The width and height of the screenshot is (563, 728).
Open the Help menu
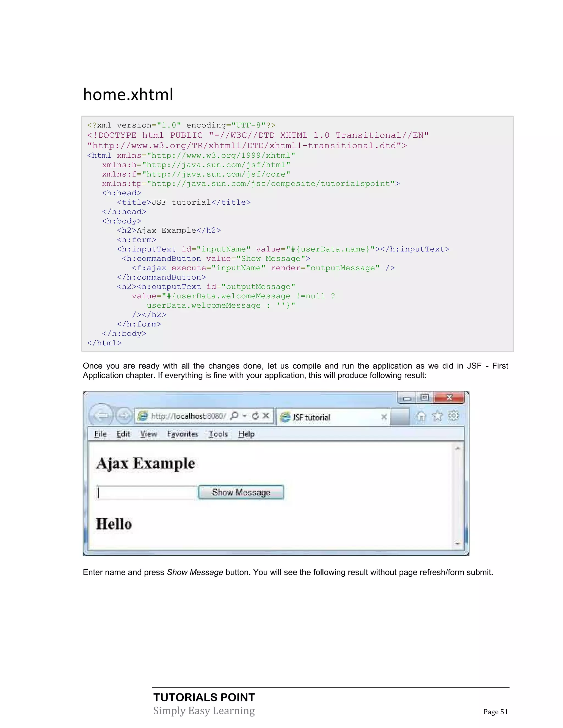246,434
